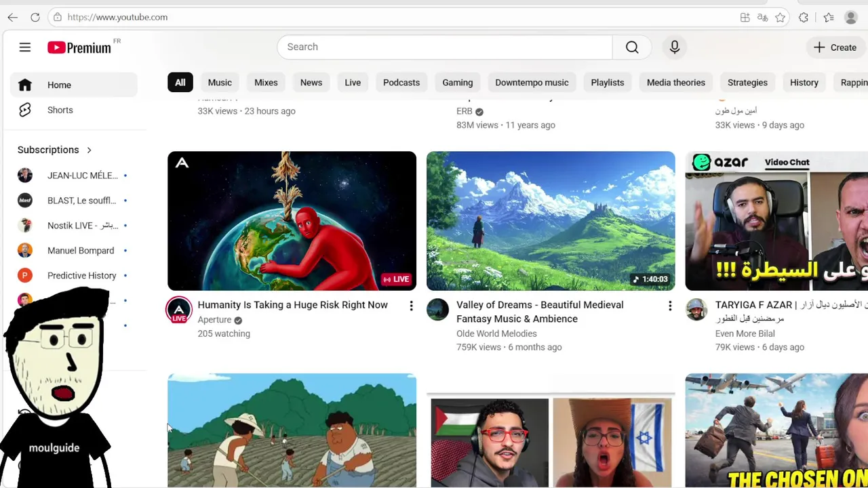This screenshot has width=868, height=488.
Task: Click Manuel Bompard channel avatar
Action: click(x=25, y=251)
